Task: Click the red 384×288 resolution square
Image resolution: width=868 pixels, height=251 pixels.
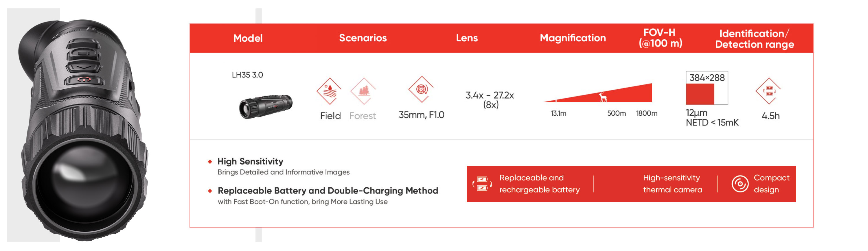Action: [700, 94]
